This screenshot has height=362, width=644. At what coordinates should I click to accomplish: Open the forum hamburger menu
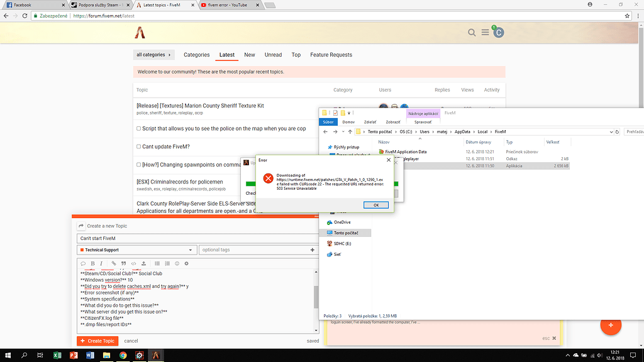click(x=485, y=33)
